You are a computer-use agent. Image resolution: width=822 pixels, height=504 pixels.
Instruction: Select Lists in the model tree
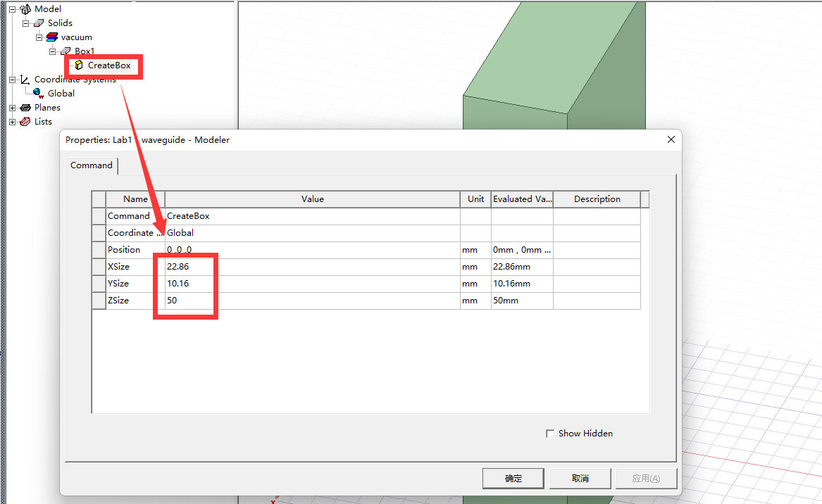43,122
